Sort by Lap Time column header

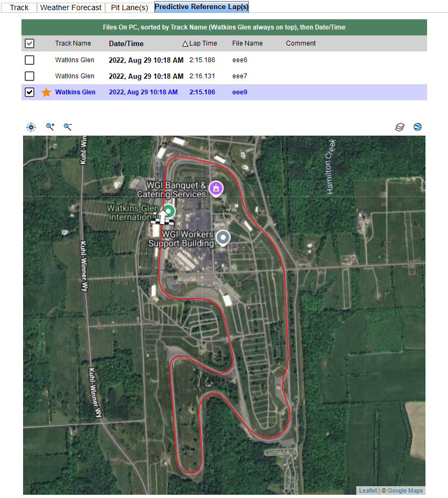coord(202,43)
